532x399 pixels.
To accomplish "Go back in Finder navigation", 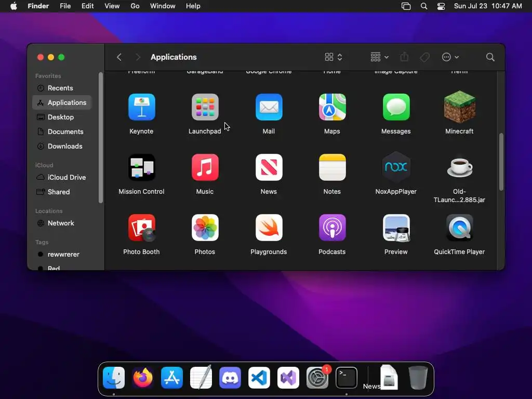I will point(119,57).
